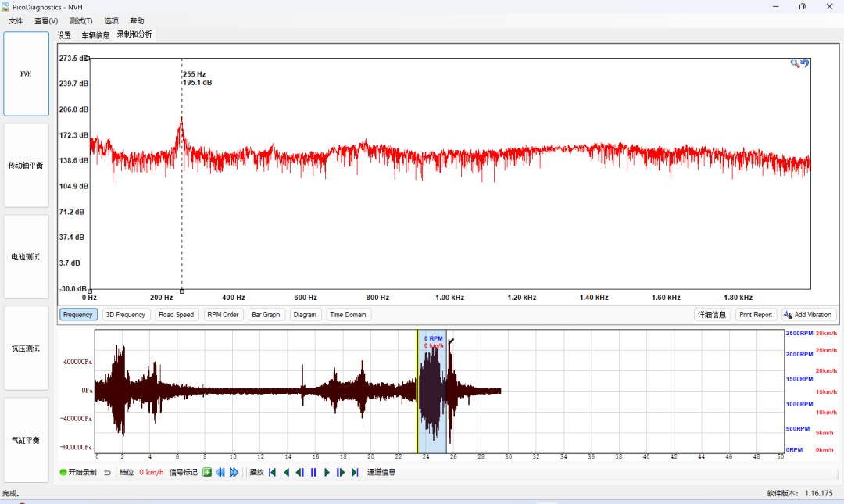844x504 pixels.
Task: Click the red 0 km/h speed readout
Action: tap(152, 472)
